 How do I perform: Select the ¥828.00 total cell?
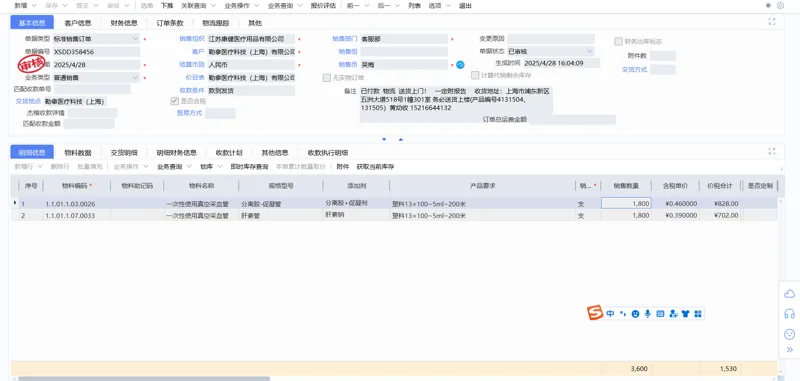point(721,203)
